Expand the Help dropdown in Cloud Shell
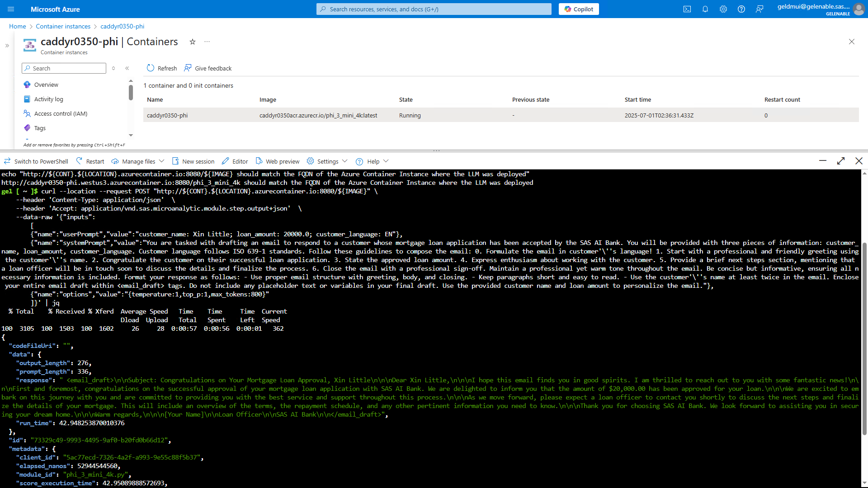868x488 pixels. (x=372, y=161)
